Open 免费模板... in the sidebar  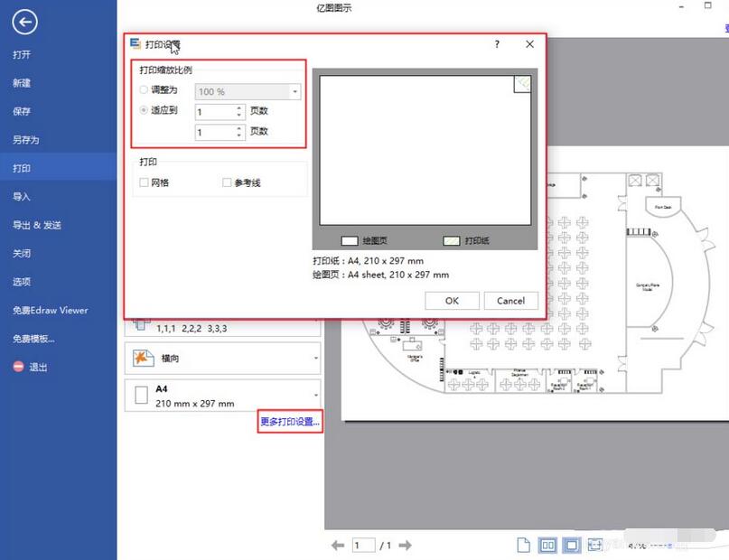point(33,339)
